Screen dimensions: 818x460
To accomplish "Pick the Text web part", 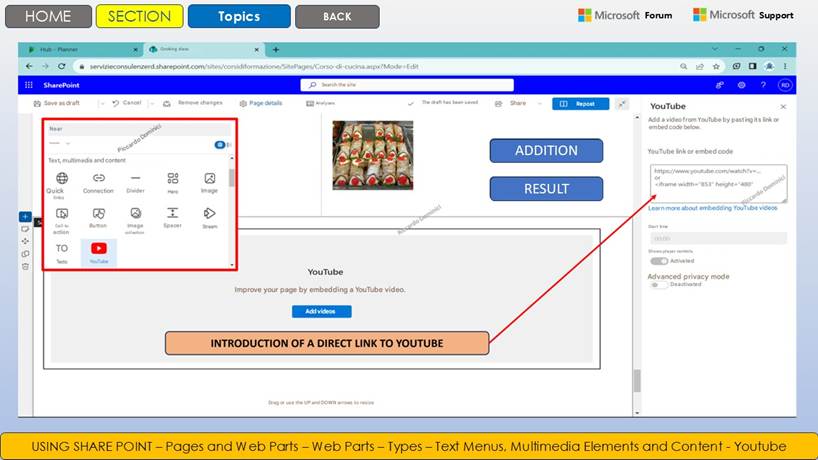I will pos(62,248).
